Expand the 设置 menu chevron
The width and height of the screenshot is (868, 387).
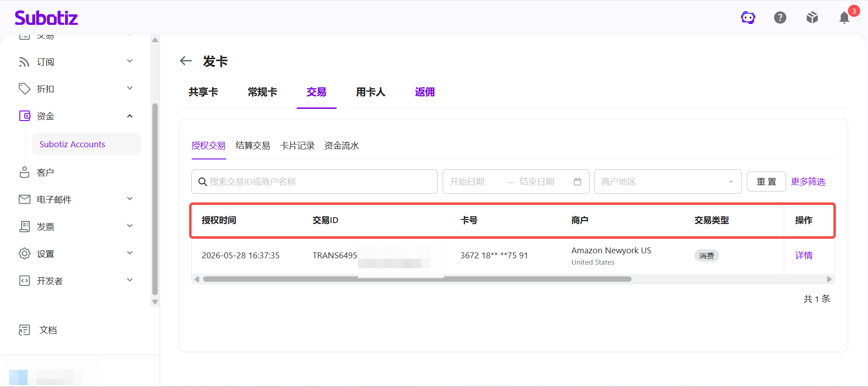130,253
